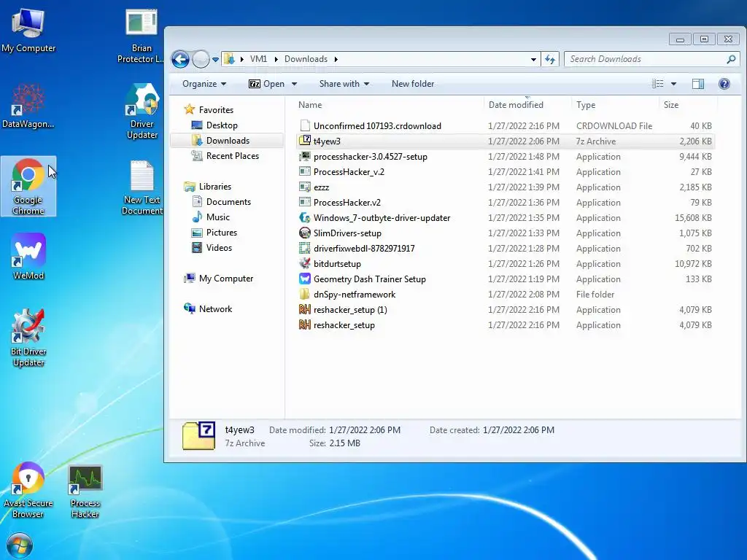Image resolution: width=747 pixels, height=560 pixels.
Task: Click the VM1 breadcrumb in address bar
Action: coord(258,59)
